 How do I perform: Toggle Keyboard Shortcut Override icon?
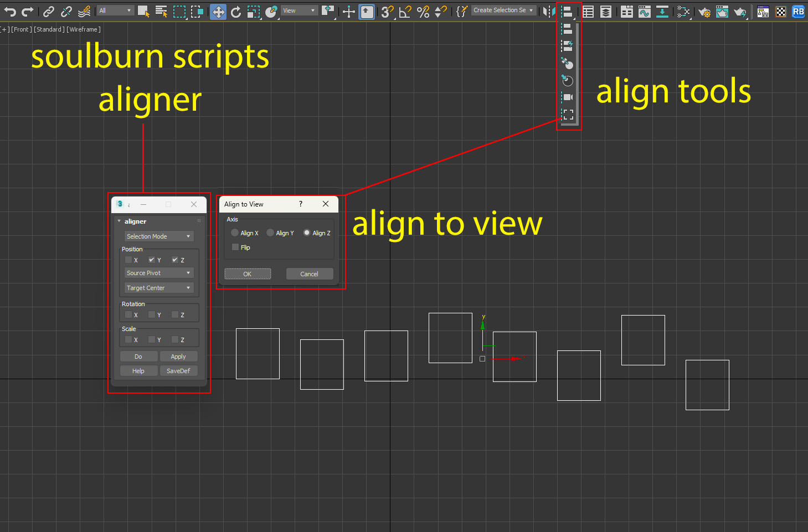367,12
